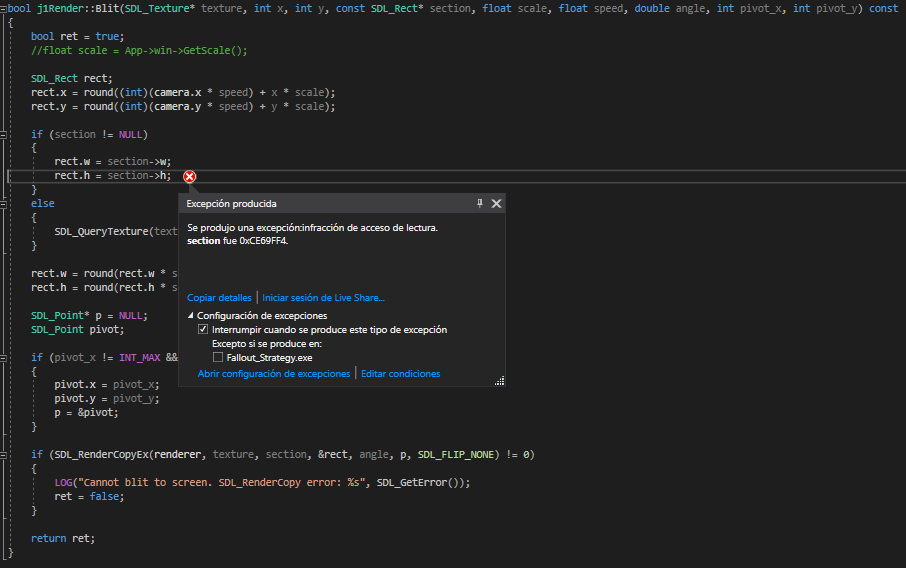The width and height of the screenshot is (906, 568).
Task: Collapse the else code block
Action: click(3, 204)
